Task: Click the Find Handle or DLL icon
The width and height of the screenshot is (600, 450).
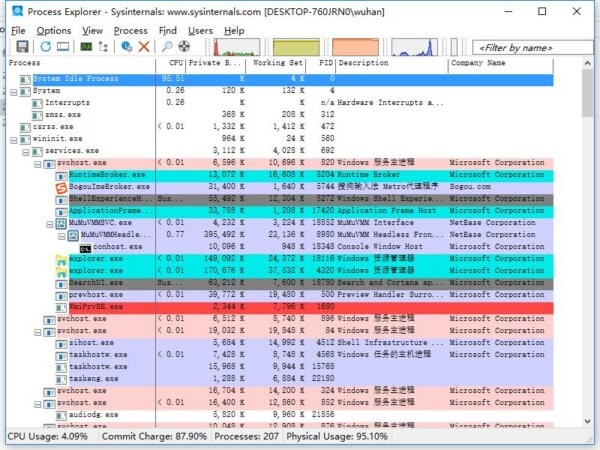Action: (167, 47)
